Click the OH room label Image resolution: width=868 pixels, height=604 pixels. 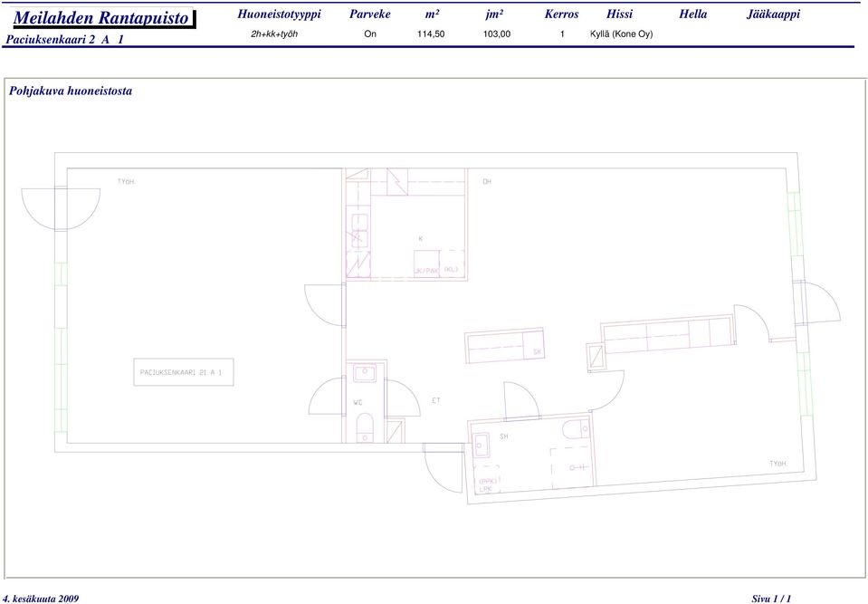487,182
